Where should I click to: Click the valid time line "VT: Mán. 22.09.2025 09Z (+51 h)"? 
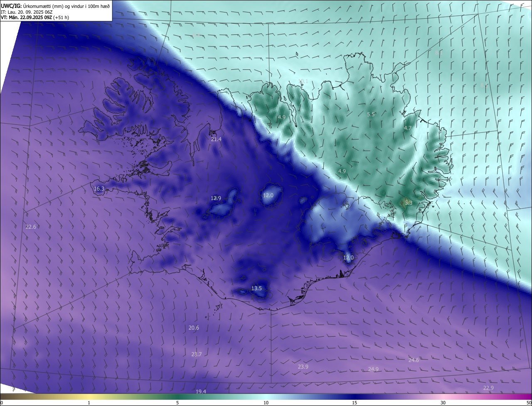(x=35, y=18)
